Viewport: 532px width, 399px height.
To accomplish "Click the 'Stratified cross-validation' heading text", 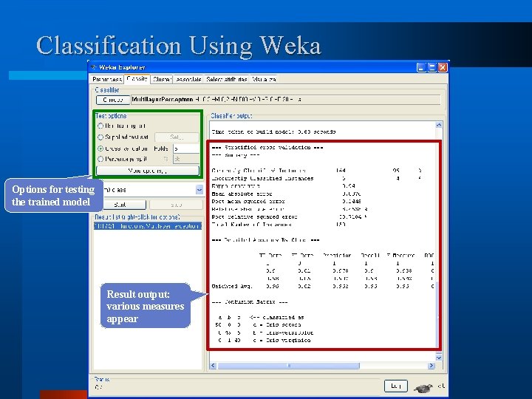I will 267,148.
